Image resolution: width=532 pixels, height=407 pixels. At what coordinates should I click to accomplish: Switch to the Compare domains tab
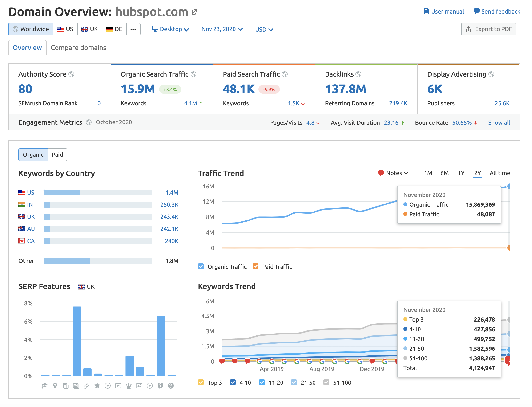click(x=78, y=48)
